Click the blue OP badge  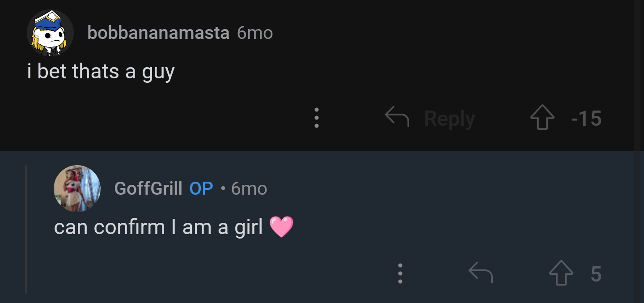201,188
